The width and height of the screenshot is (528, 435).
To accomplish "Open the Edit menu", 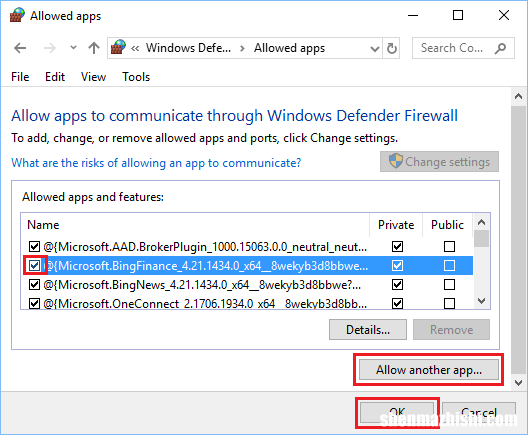I will coord(55,77).
